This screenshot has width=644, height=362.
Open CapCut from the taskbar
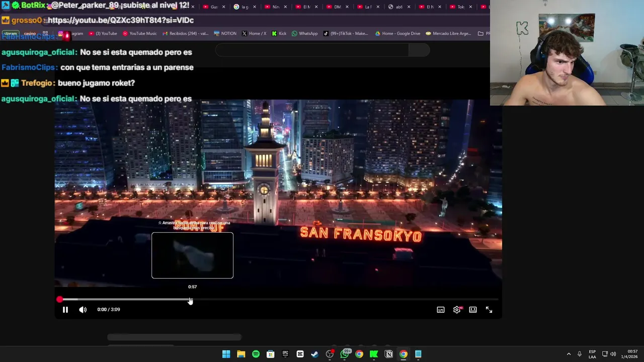click(300, 354)
